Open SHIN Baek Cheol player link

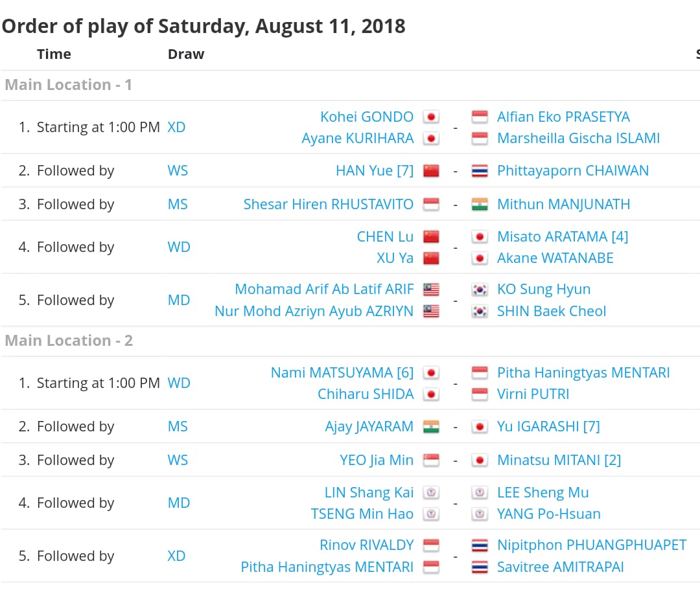click(552, 311)
